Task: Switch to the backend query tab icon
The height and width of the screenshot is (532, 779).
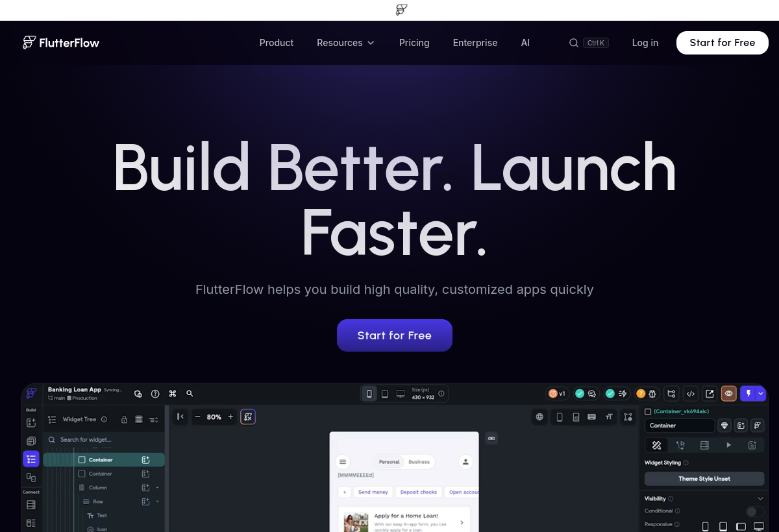Action: tap(704, 445)
